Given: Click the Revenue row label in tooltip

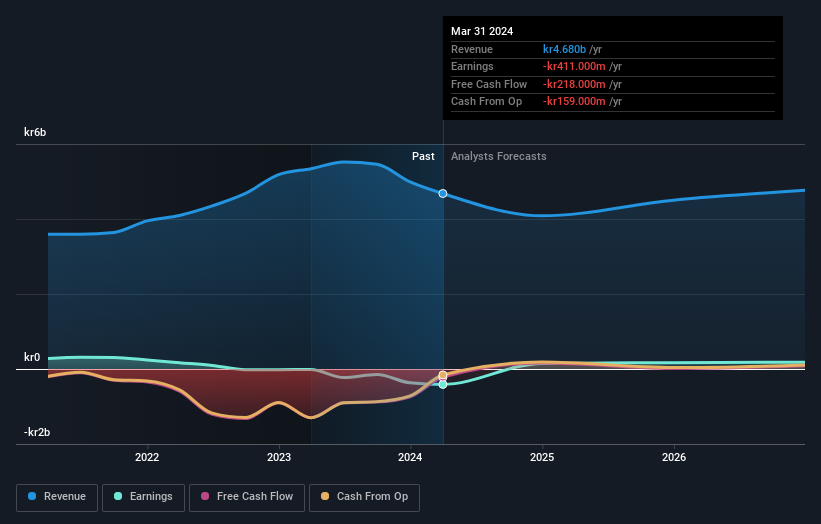Looking at the screenshot, I should coord(472,49).
